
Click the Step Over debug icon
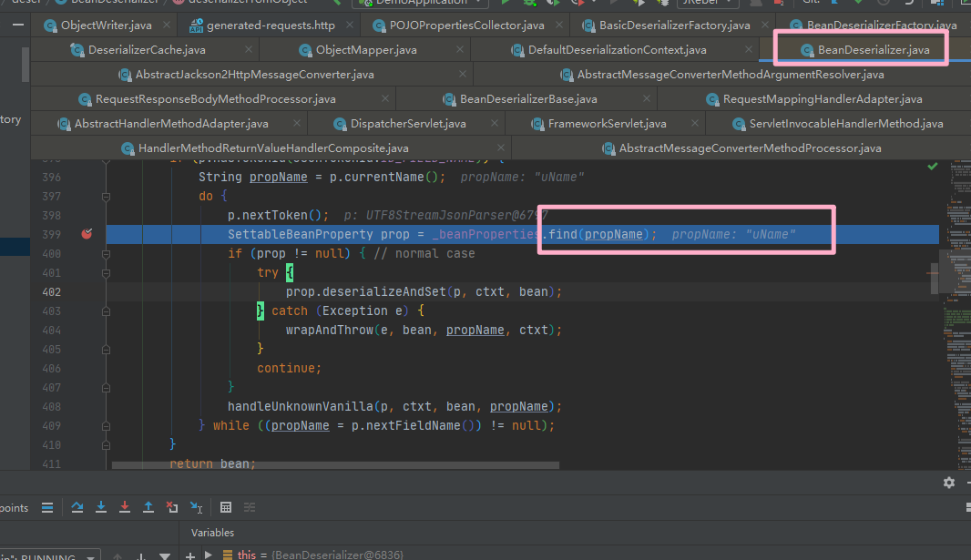point(77,508)
